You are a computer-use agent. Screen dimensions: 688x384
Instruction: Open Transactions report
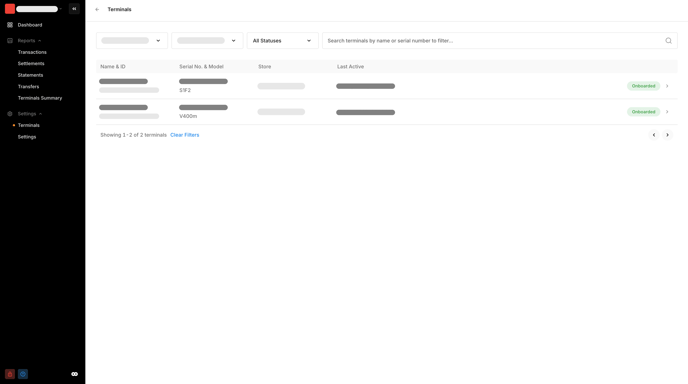point(32,52)
